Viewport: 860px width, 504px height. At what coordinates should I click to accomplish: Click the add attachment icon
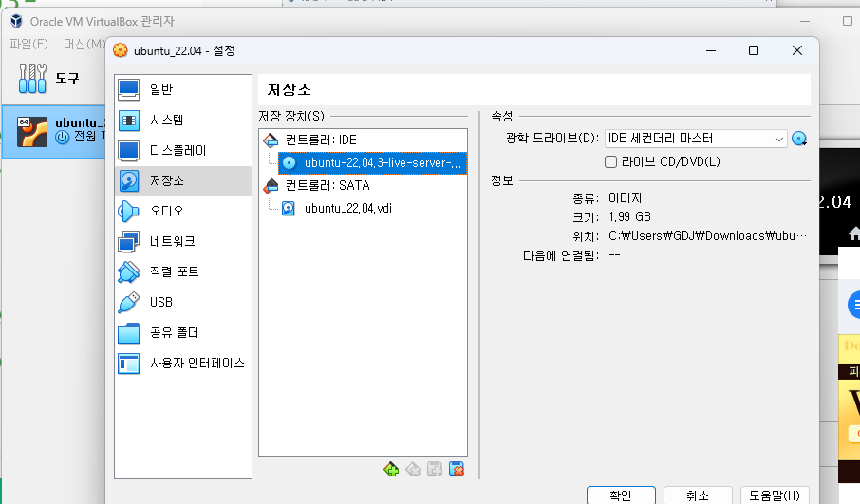pos(435,470)
